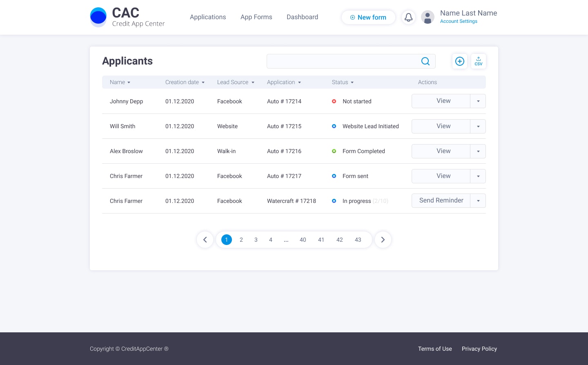The height and width of the screenshot is (365, 588).
Task: Expand actions dropdown for Johnny Depp
Action: pyautogui.click(x=478, y=101)
